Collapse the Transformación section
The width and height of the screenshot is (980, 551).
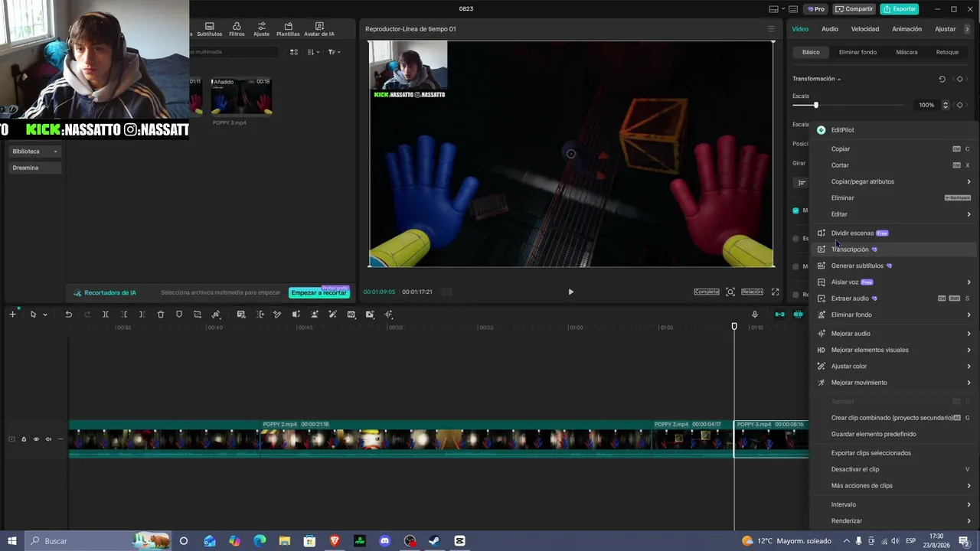(839, 79)
